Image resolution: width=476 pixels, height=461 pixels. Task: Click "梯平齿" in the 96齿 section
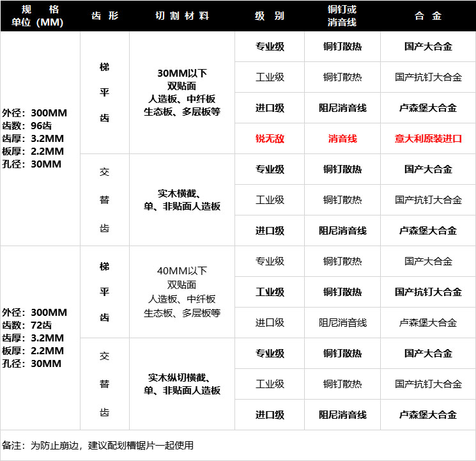[x=104, y=92]
